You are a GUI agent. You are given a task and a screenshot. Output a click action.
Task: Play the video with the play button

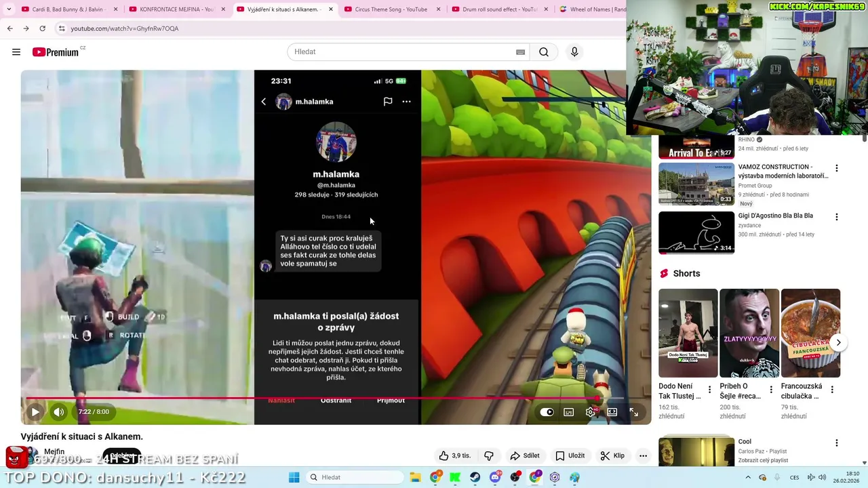coord(35,411)
